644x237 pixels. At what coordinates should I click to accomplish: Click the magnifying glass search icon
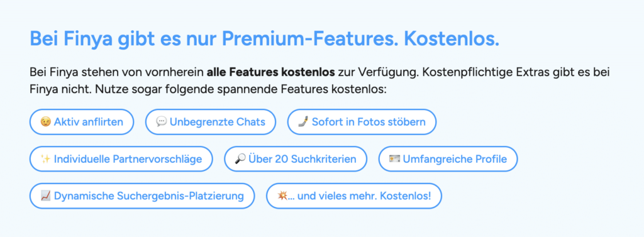pyautogui.click(x=240, y=159)
